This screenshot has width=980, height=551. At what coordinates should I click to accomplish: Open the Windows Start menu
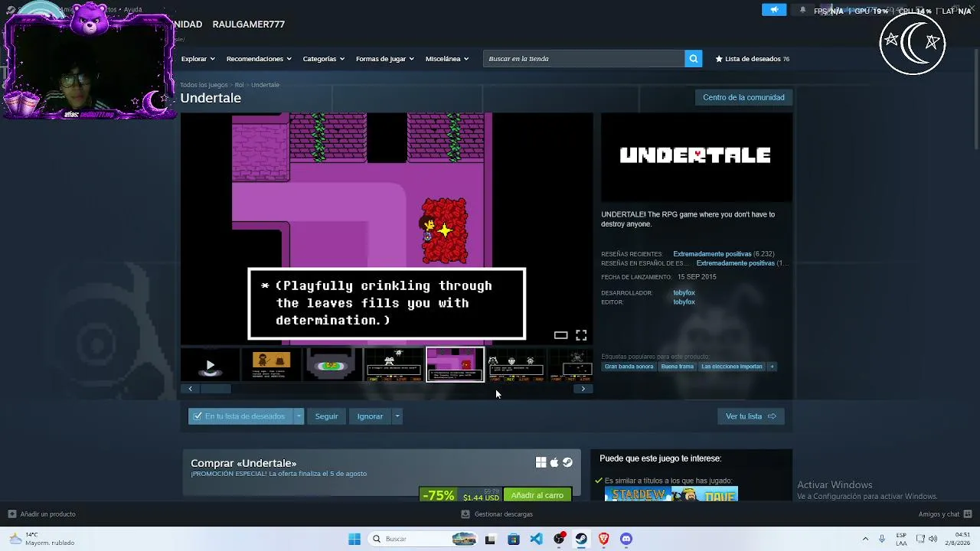click(x=354, y=539)
